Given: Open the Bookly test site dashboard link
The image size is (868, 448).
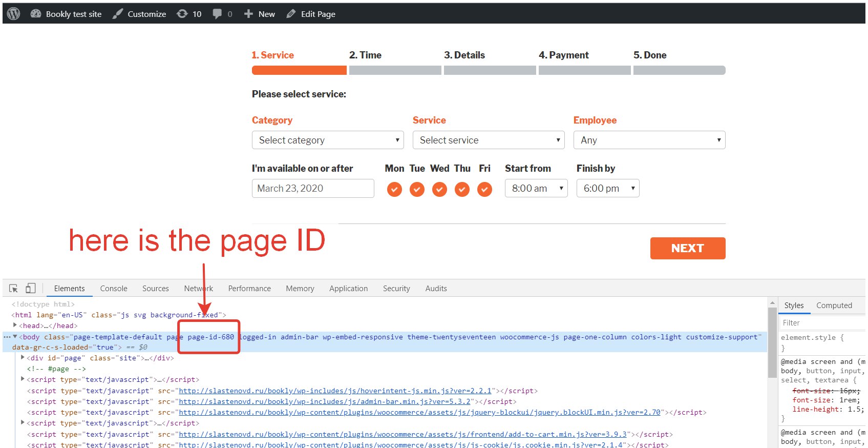Looking at the screenshot, I should point(66,14).
